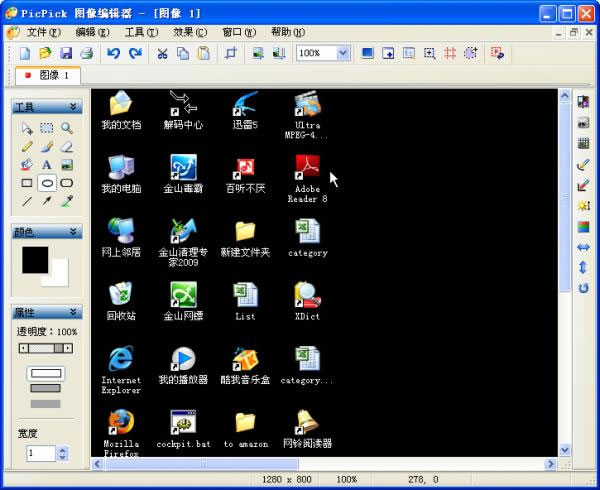Collapse the 颜色 panel
The width and height of the screenshot is (600, 490).
[x=73, y=231]
